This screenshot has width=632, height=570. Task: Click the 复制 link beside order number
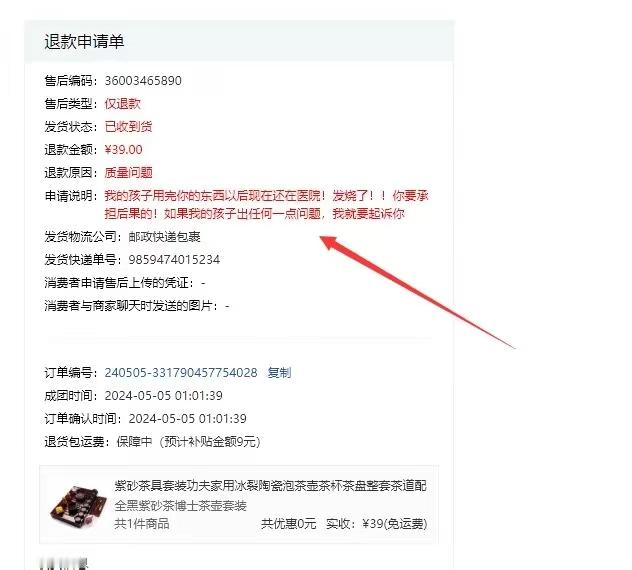279,372
